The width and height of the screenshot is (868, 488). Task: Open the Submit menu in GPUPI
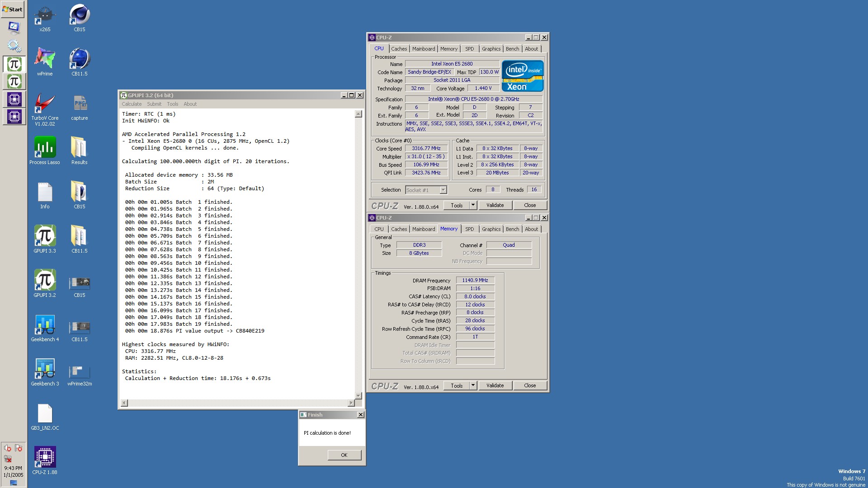coord(154,104)
